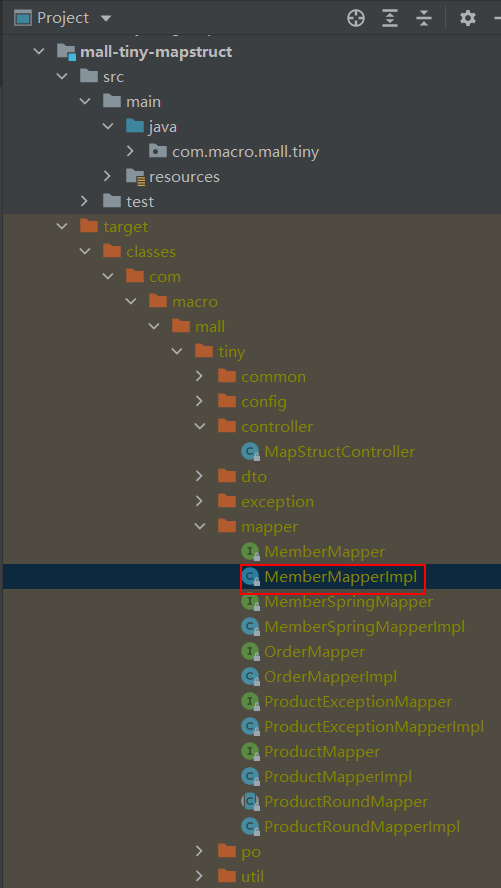The image size is (501, 888).
Task: Expand the dto folder
Action: pyautogui.click(x=199, y=476)
